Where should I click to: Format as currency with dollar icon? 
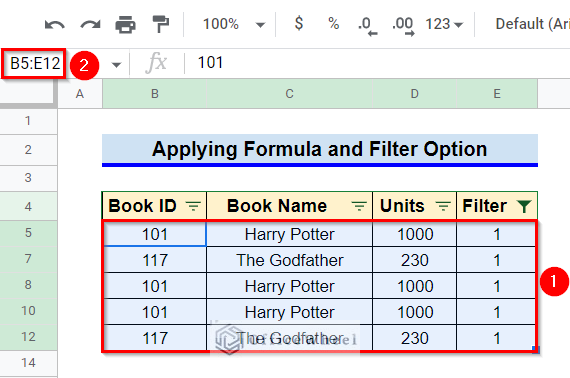[x=299, y=24]
